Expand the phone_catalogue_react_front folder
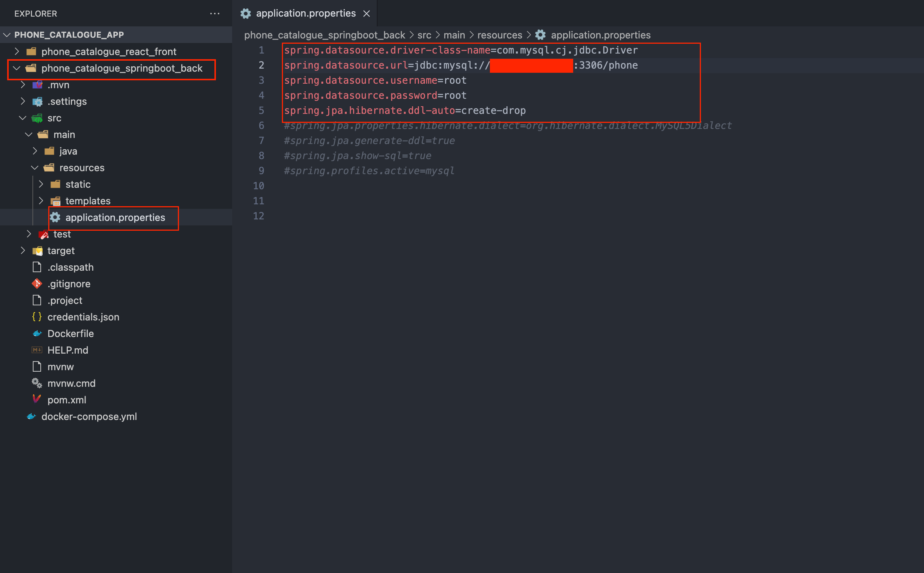Viewport: 924px width, 573px height. (x=17, y=51)
